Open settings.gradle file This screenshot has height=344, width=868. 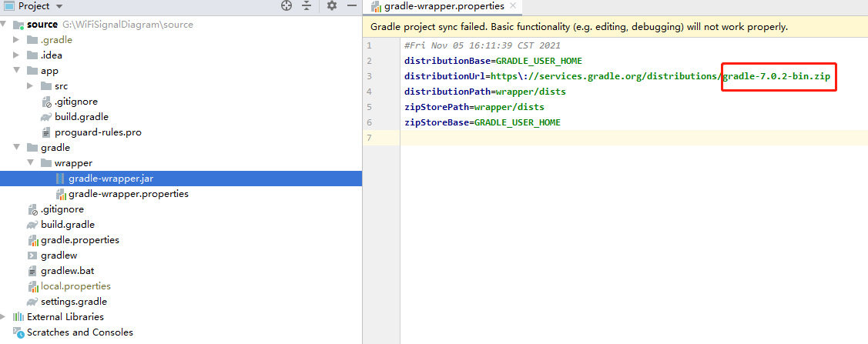click(74, 302)
